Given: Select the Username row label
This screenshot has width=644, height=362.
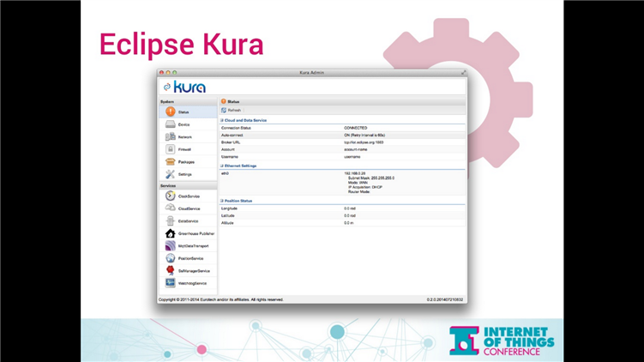Looking at the screenshot, I should coord(230,156).
